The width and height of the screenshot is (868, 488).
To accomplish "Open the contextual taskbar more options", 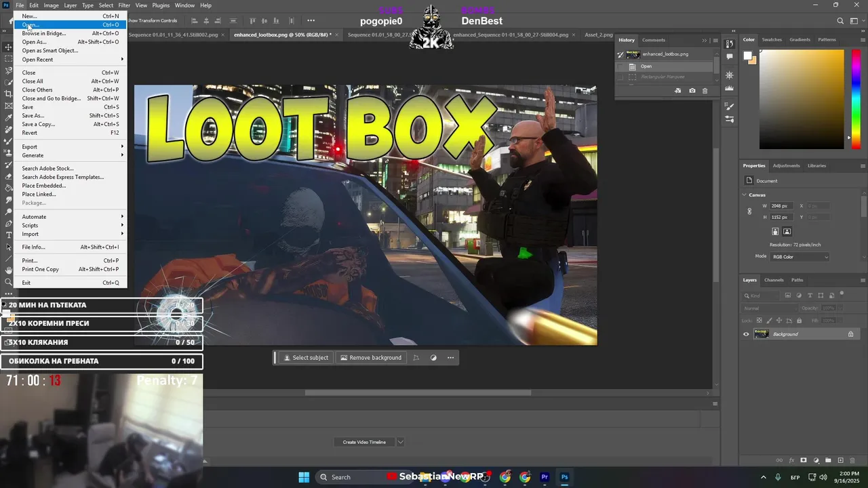I will pyautogui.click(x=450, y=358).
